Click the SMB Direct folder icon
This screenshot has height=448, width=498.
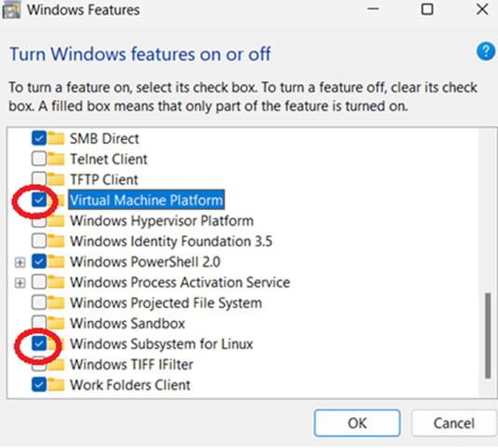click(56, 138)
